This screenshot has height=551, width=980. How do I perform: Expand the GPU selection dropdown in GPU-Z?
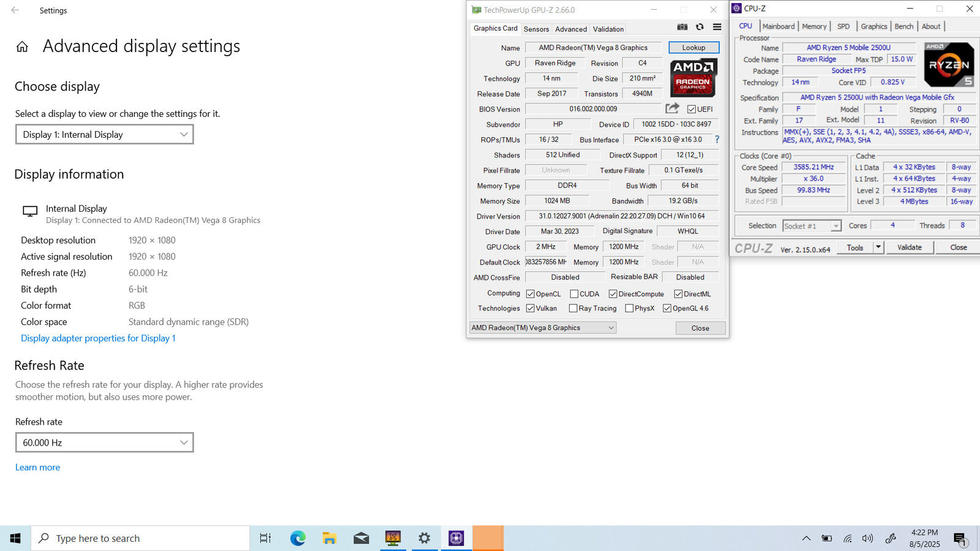coord(543,328)
